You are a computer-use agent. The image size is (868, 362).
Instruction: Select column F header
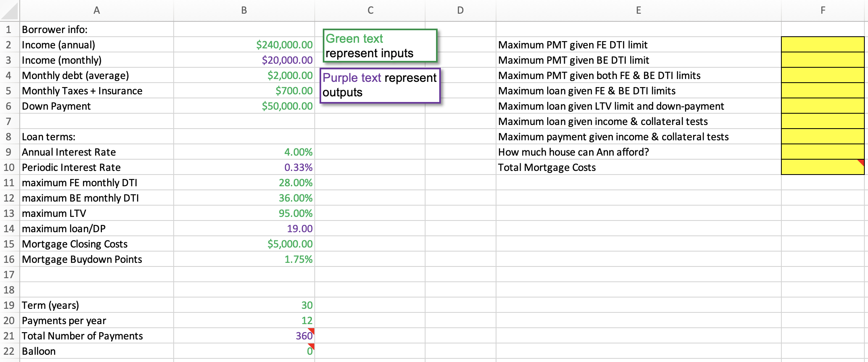coord(823,10)
